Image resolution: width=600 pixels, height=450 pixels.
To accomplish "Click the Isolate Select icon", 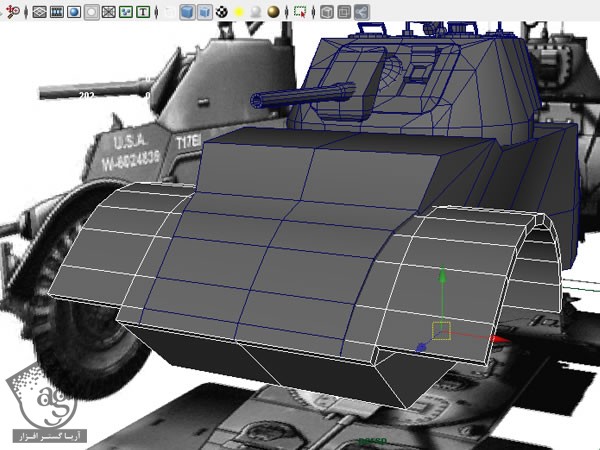I will click(299, 13).
